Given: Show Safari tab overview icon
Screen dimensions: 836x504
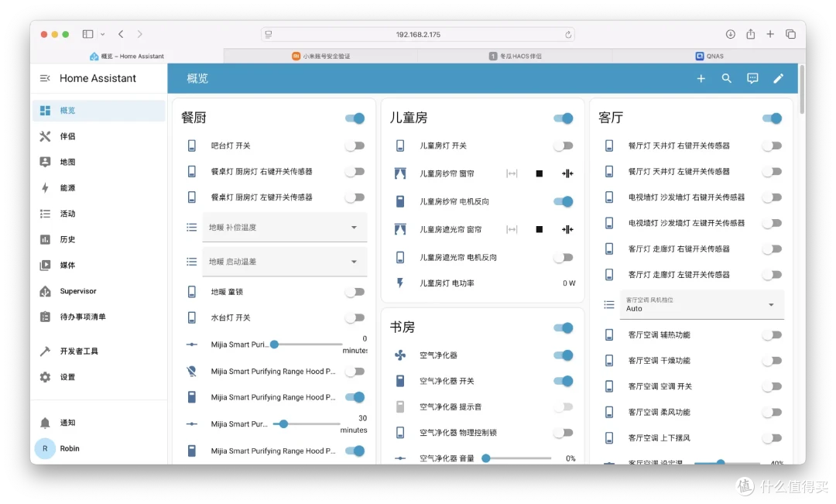Looking at the screenshot, I should point(790,34).
